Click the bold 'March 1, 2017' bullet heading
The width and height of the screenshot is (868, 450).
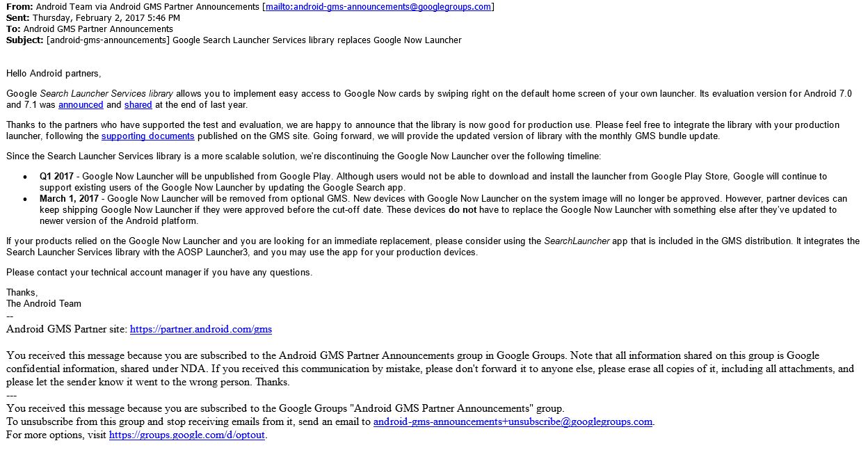pos(69,199)
